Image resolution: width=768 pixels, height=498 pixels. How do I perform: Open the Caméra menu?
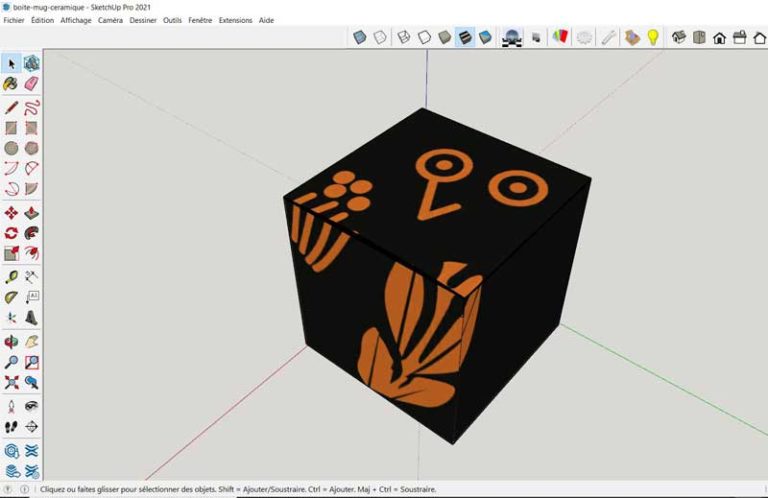[x=110, y=20]
